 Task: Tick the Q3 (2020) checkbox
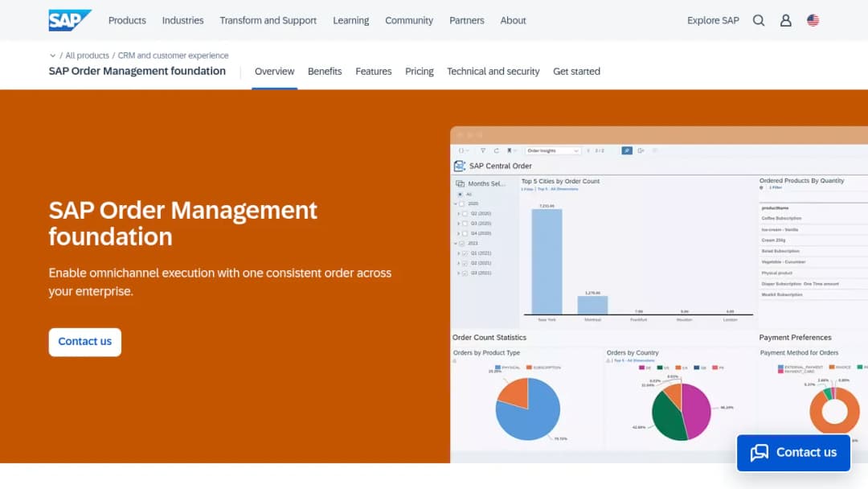[x=465, y=224]
